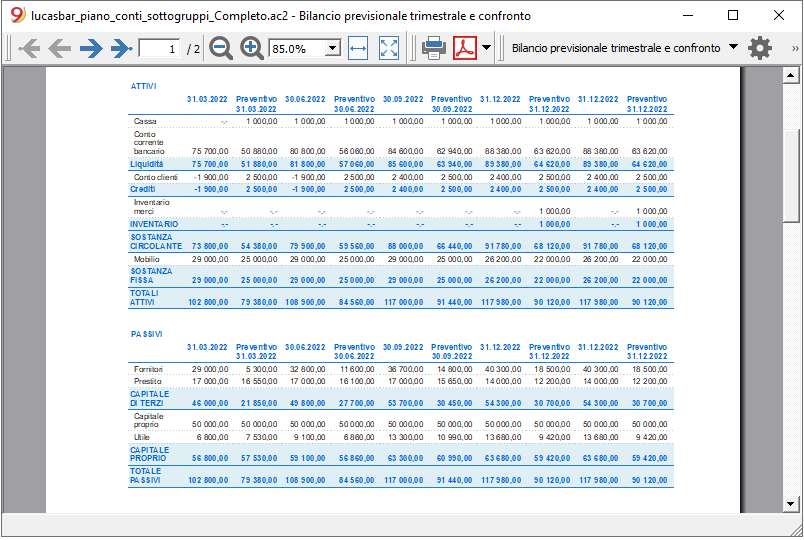Fit whole page in window icon

[x=389, y=49]
